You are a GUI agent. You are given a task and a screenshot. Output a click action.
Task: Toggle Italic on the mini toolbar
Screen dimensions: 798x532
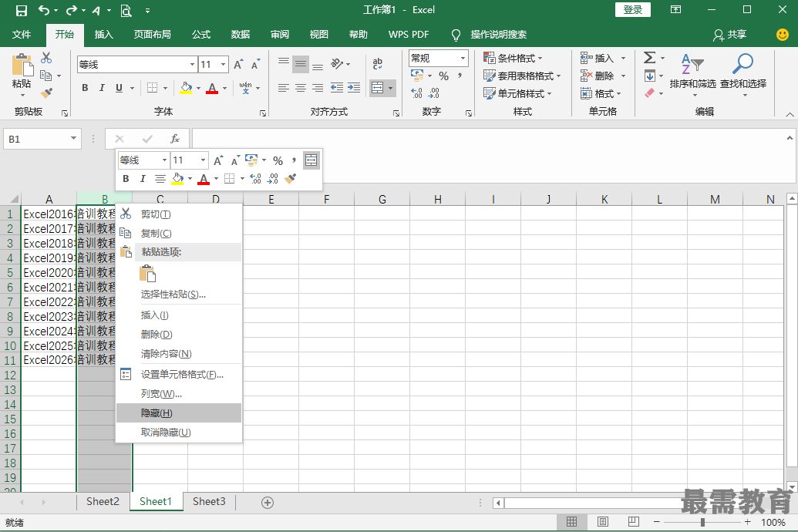point(143,179)
